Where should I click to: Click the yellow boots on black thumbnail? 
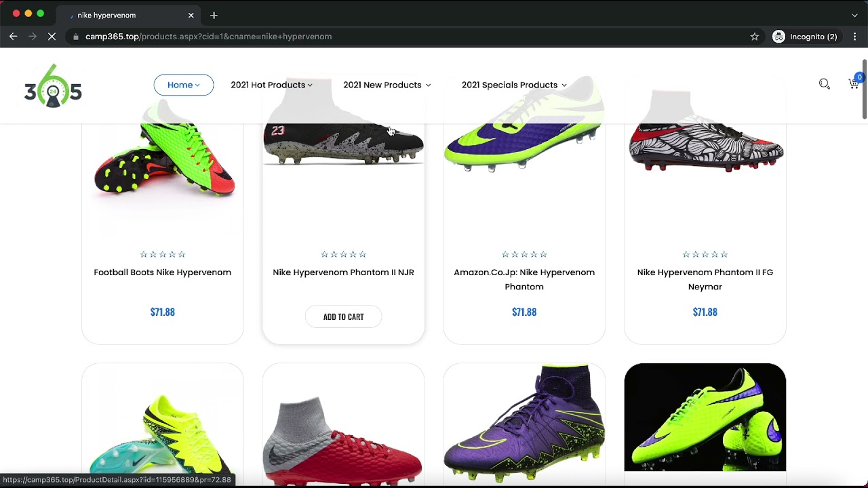click(x=705, y=417)
